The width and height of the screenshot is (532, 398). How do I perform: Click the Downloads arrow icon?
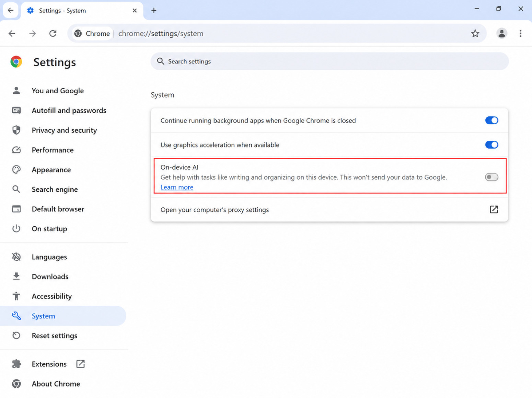pyautogui.click(x=16, y=276)
